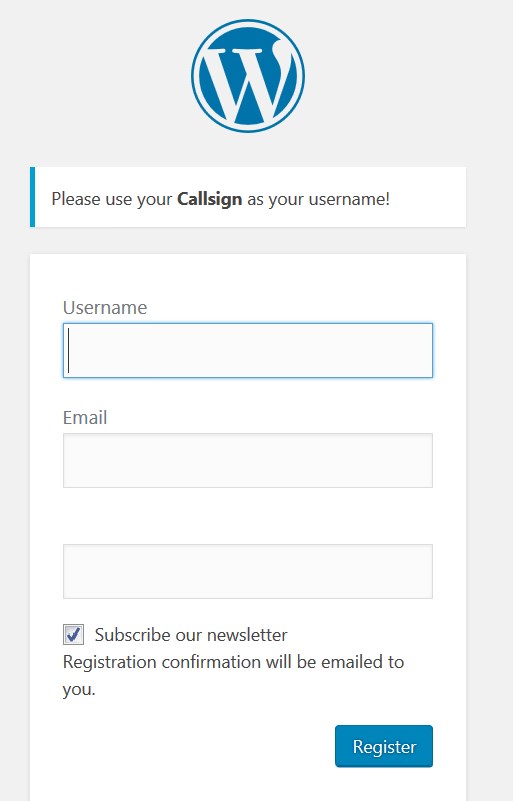The image size is (513, 801).
Task: Click the Email field label
Action: [85, 417]
